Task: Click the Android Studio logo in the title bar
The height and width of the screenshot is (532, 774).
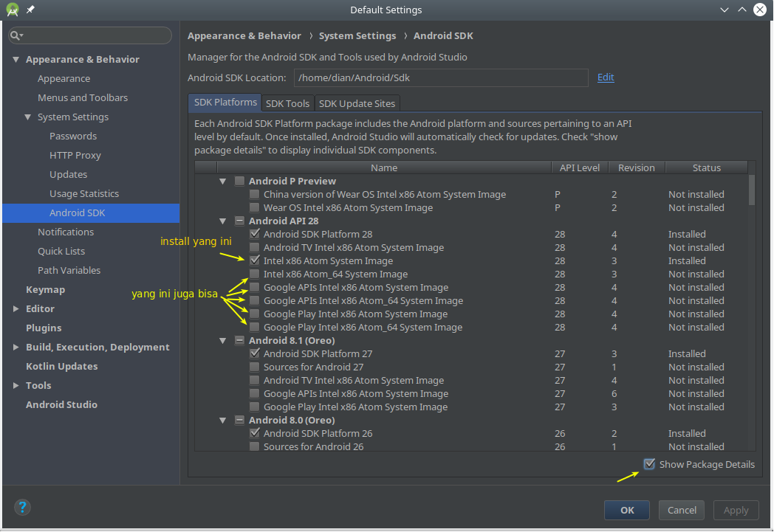Action: tap(12, 10)
